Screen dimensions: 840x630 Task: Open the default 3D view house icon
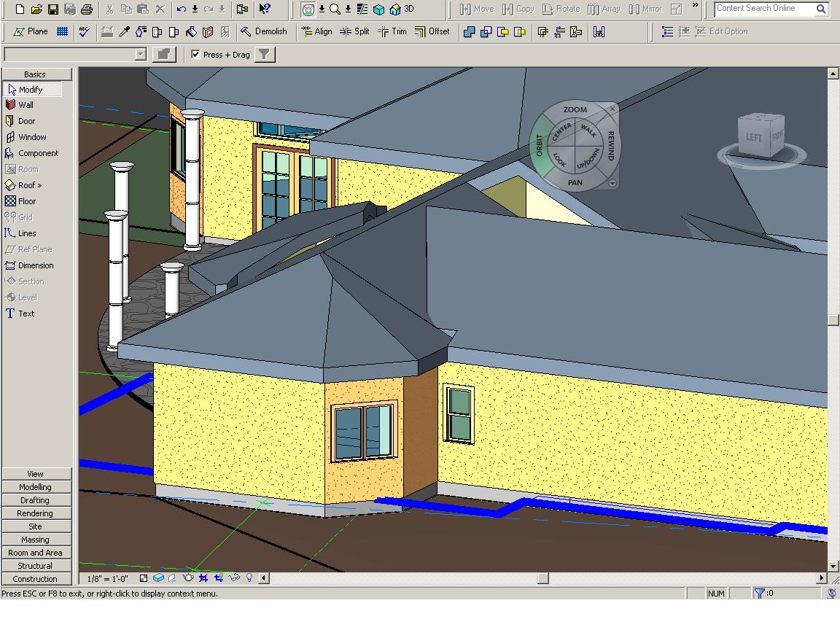click(x=395, y=9)
